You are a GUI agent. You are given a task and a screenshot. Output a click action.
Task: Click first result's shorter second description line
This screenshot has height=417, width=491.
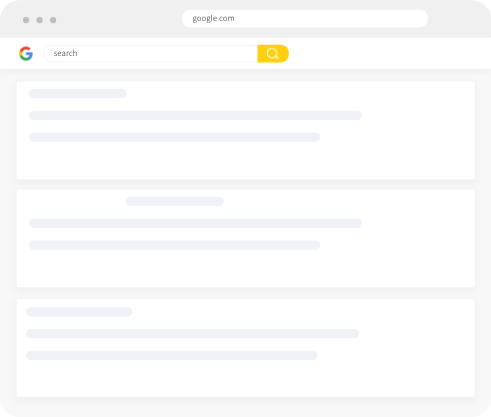pos(175,137)
